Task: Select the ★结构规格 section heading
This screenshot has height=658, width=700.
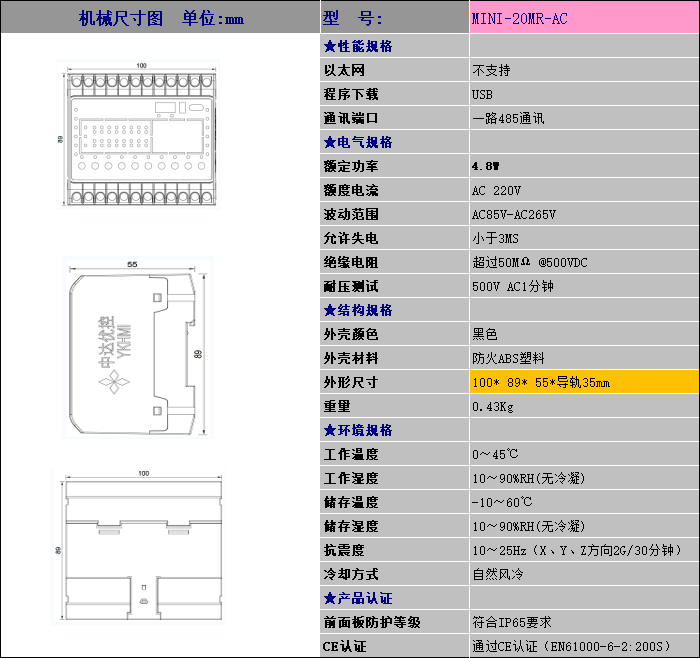Action: tap(358, 310)
